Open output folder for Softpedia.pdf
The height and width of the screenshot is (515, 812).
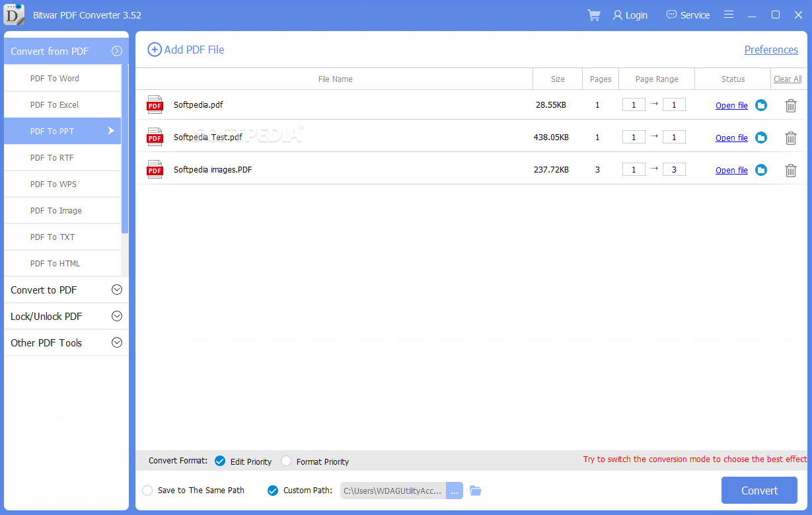[761, 105]
